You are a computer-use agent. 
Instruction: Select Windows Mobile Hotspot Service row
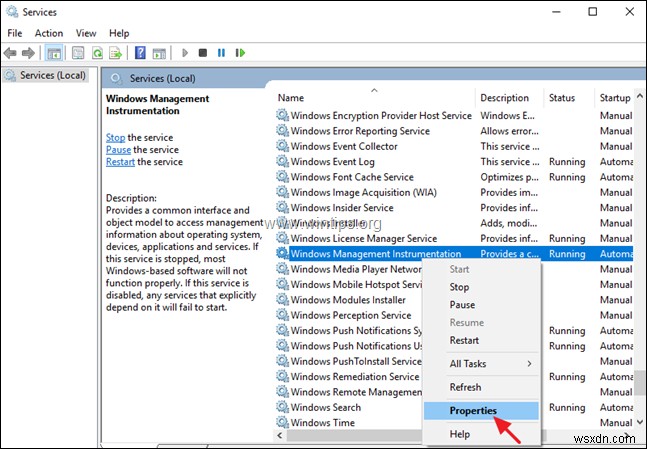[x=454, y=284]
